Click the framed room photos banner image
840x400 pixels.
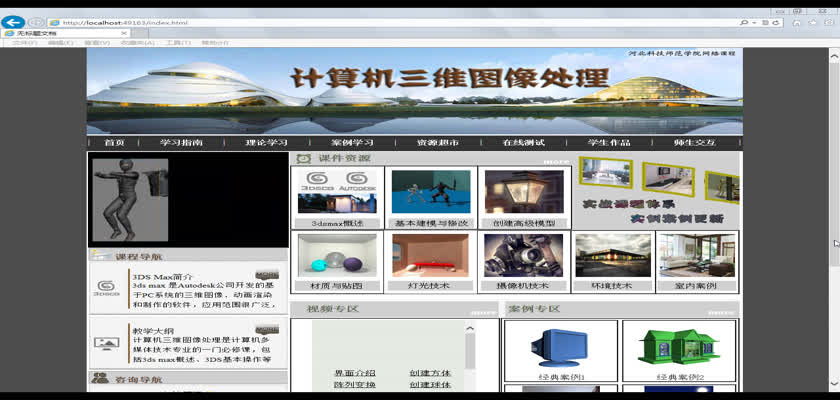pyautogui.click(x=658, y=190)
